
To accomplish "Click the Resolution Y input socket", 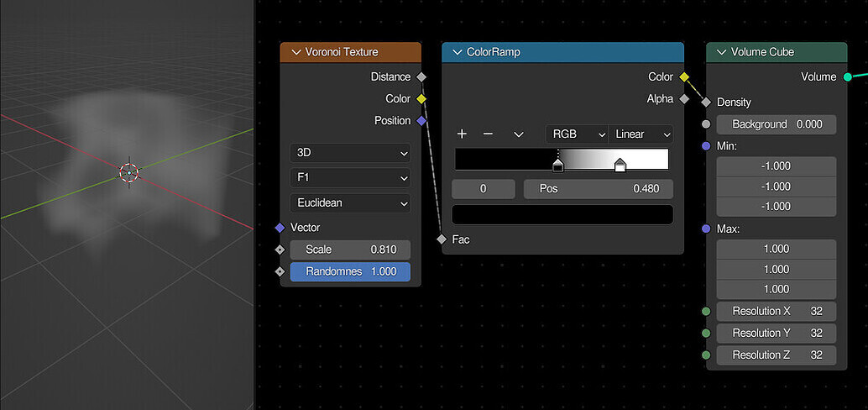I will pos(706,333).
